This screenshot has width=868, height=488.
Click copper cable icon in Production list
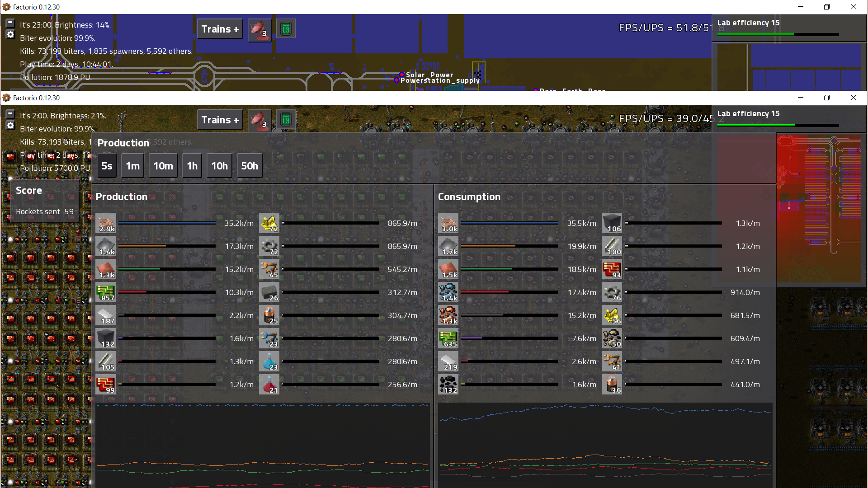point(106,223)
